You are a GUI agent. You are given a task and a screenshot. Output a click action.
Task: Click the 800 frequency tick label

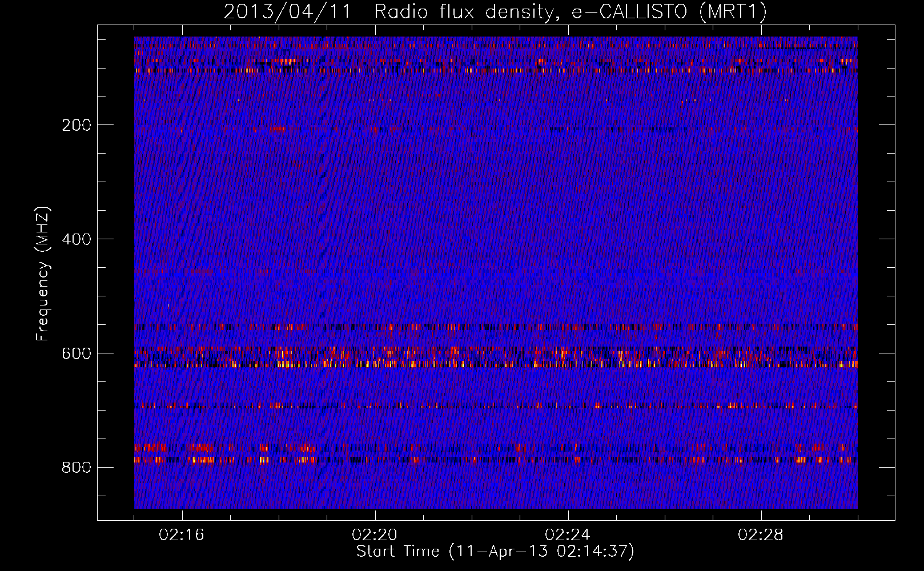click(x=77, y=468)
